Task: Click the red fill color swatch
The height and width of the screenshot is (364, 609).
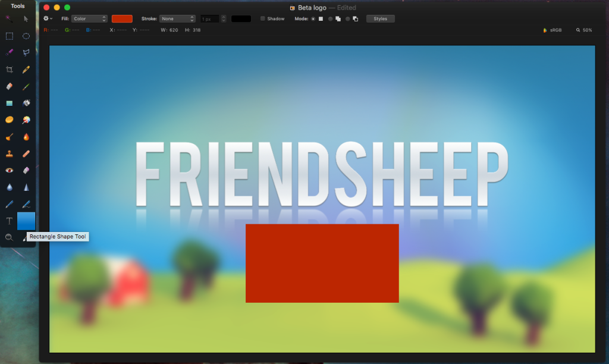Action: click(x=122, y=18)
